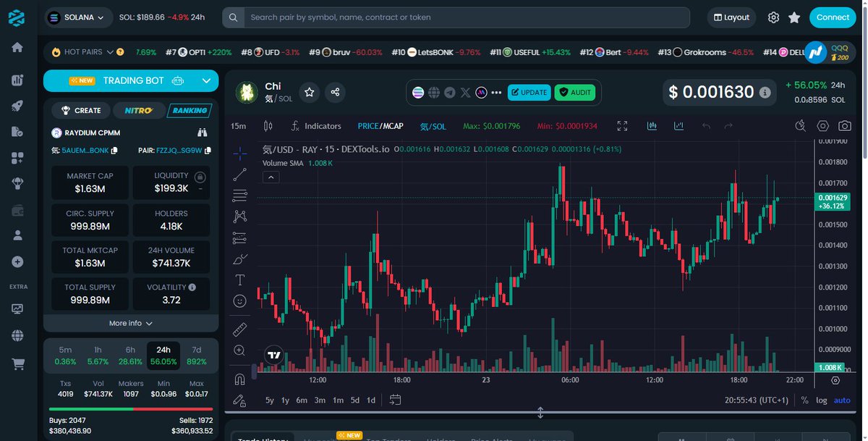Select the text annotation tool on chart
Screen dimensions: 868x441
(x=240, y=280)
